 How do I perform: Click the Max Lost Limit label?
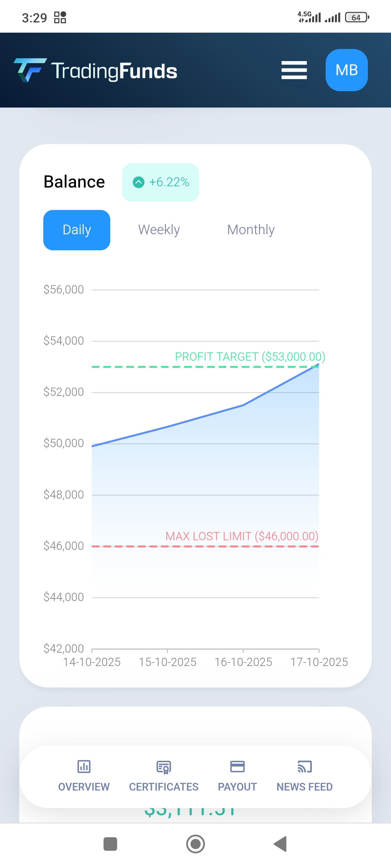pos(242,536)
